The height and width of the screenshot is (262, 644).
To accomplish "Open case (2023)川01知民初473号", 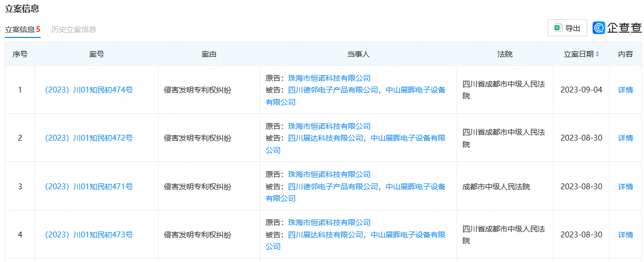I will (89, 235).
